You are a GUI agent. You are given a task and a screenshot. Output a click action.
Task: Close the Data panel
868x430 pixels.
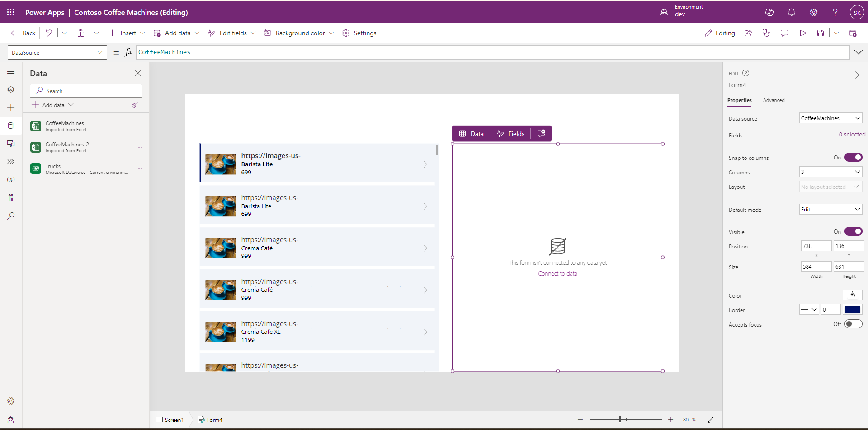pyautogui.click(x=138, y=73)
